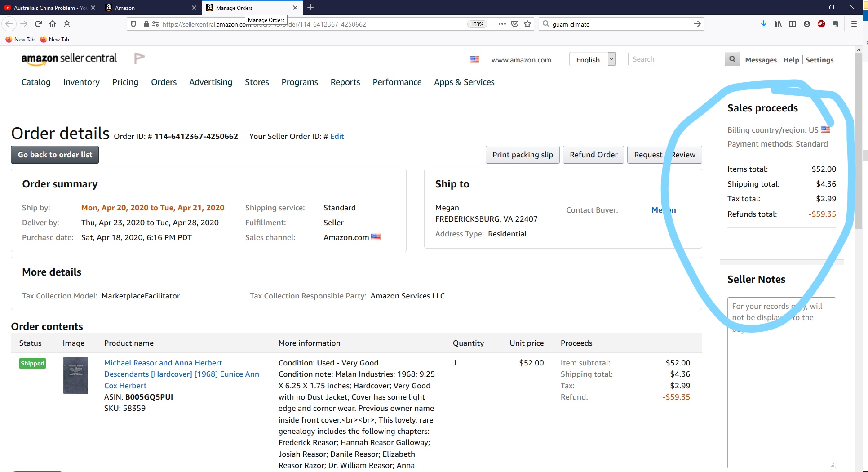Click Print packing slip button
The width and height of the screenshot is (868, 472).
tap(523, 155)
